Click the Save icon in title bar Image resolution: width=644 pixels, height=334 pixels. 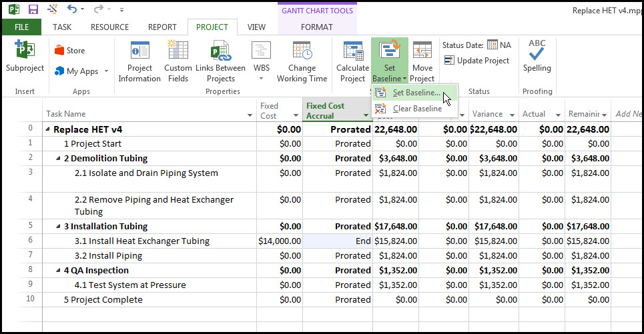(33, 9)
